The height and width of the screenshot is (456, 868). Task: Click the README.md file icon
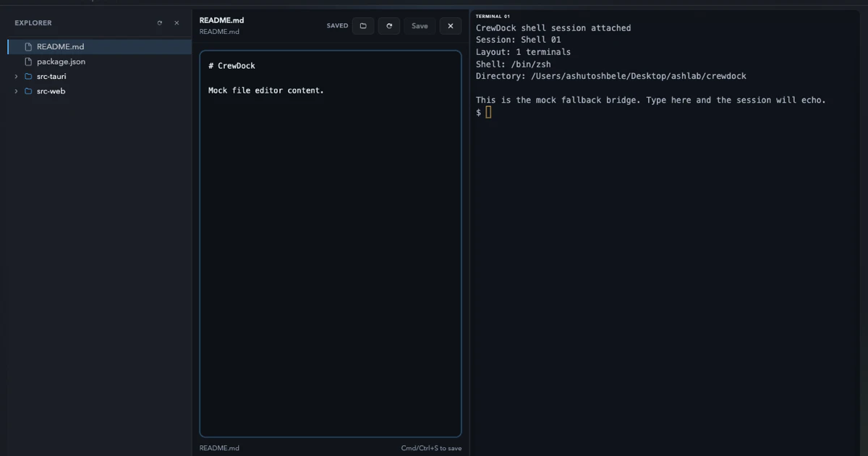[27, 46]
